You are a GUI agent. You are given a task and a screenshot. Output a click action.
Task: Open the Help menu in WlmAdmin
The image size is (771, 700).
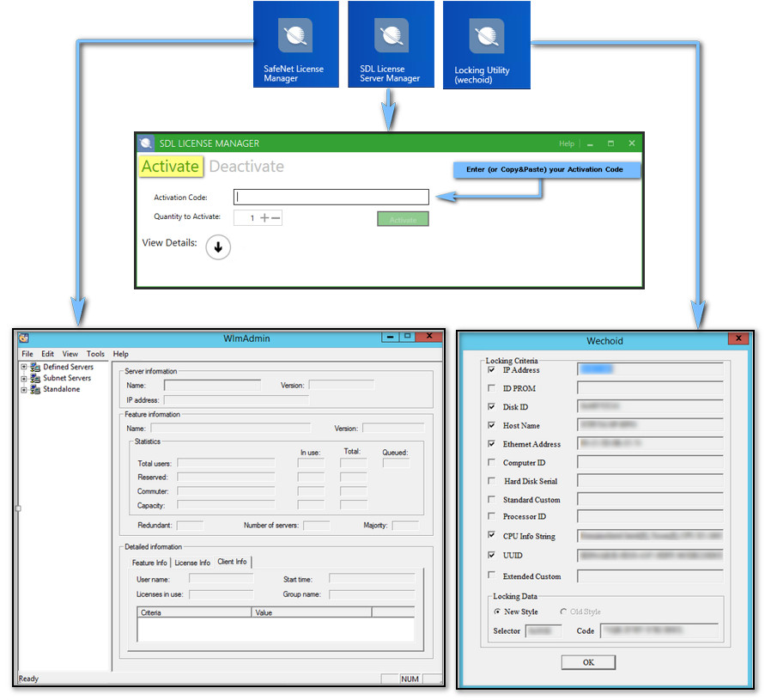(120, 354)
